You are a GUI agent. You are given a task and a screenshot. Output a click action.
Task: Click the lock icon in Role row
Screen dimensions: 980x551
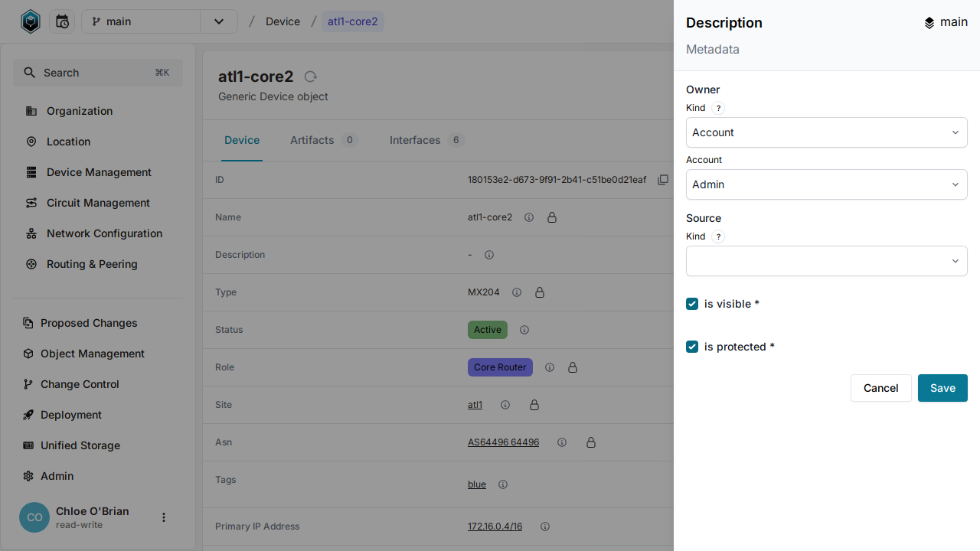573,367
